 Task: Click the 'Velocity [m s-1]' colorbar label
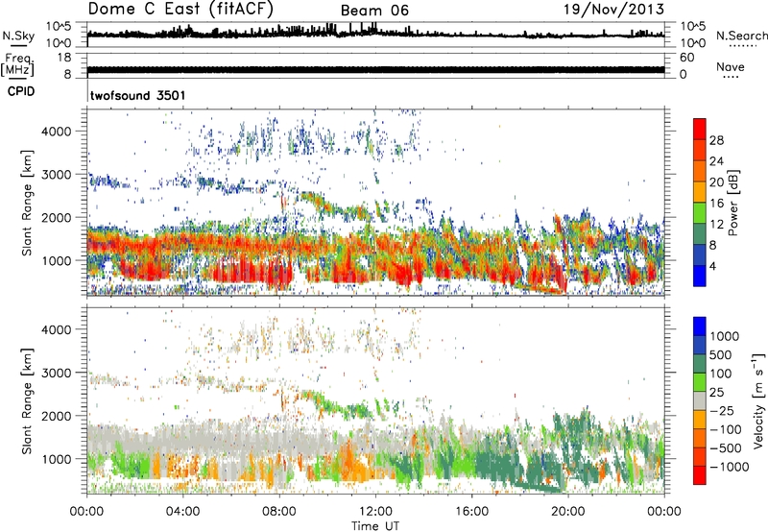758,400
